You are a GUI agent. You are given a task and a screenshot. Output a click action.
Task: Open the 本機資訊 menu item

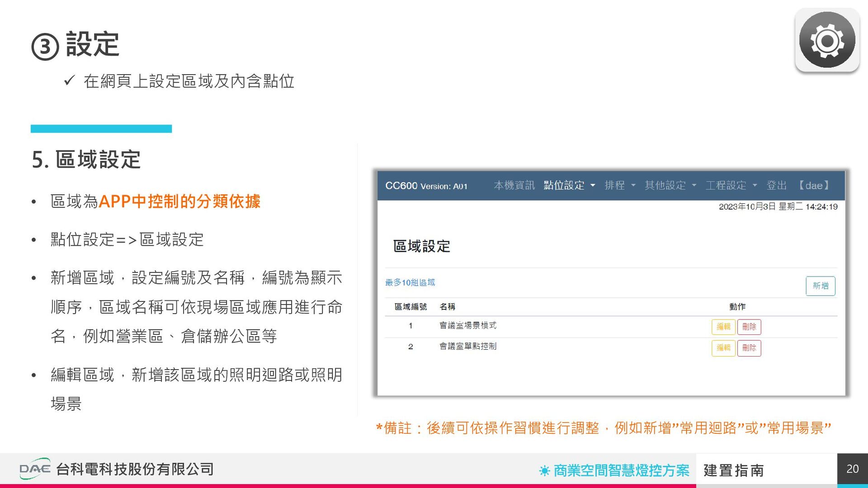514,186
